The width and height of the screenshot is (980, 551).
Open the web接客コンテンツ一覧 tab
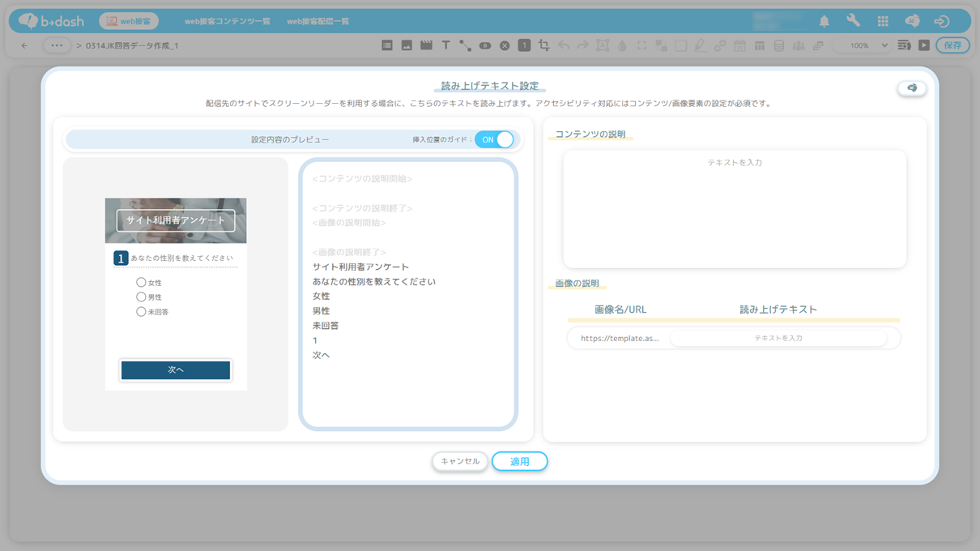228,21
